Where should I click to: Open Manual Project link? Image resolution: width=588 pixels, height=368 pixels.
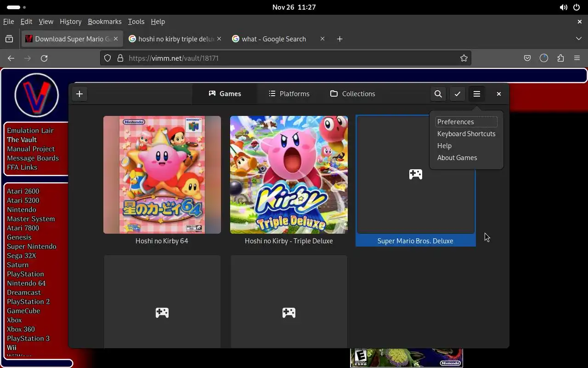(31, 149)
